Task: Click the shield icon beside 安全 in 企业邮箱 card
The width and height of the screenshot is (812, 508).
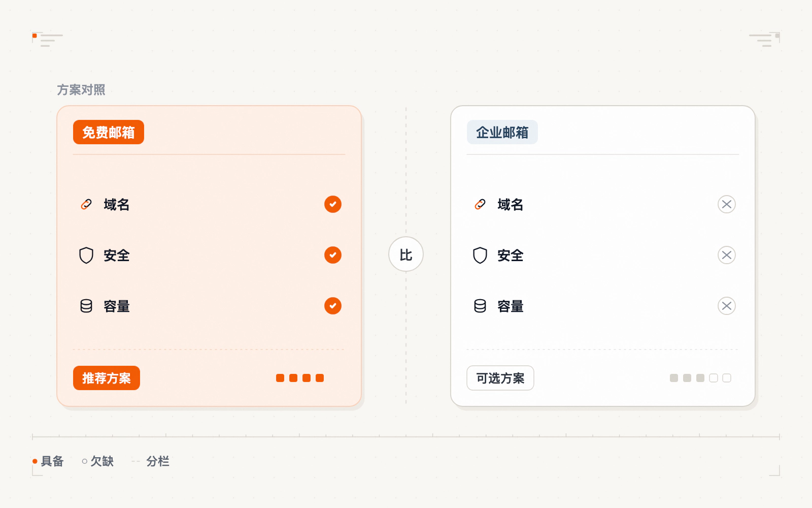Action: point(480,255)
